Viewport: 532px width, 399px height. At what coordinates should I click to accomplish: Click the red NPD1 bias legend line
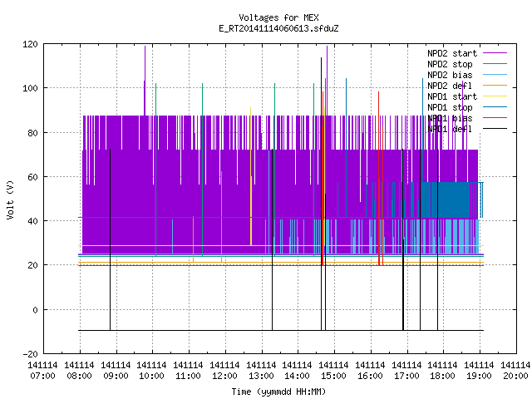click(x=495, y=118)
